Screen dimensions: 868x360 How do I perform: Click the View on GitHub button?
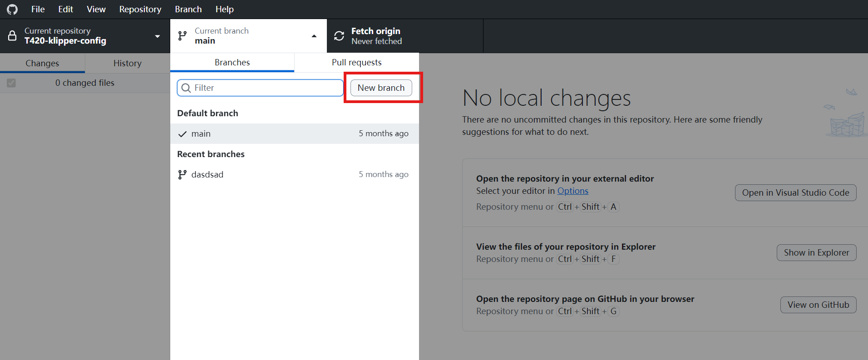coord(818,305)
